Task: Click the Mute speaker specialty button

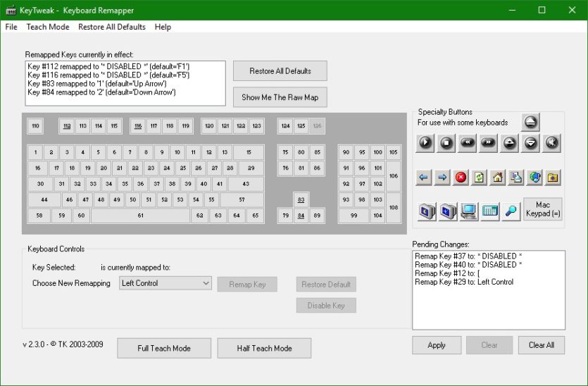Action: (551, 143)
